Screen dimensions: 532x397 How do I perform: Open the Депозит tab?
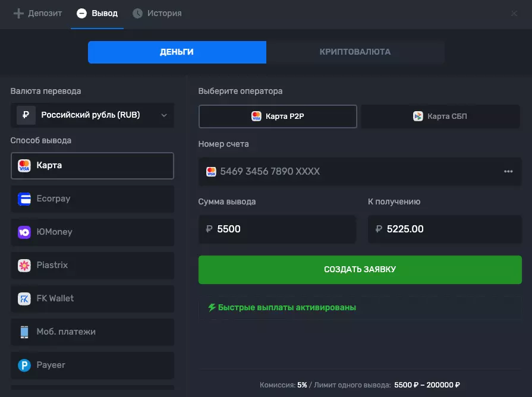point(37,13)
